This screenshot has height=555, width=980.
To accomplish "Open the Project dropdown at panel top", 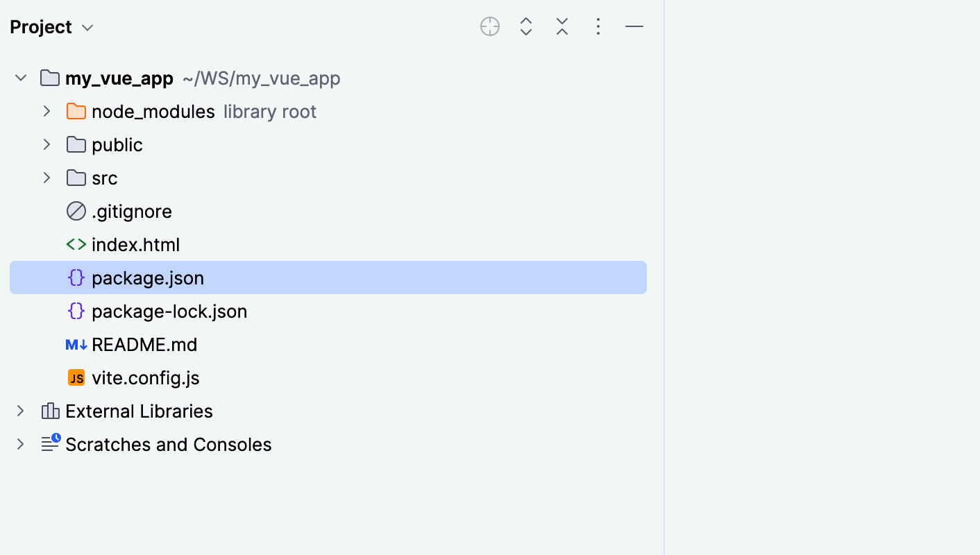I will click(52, 26).
